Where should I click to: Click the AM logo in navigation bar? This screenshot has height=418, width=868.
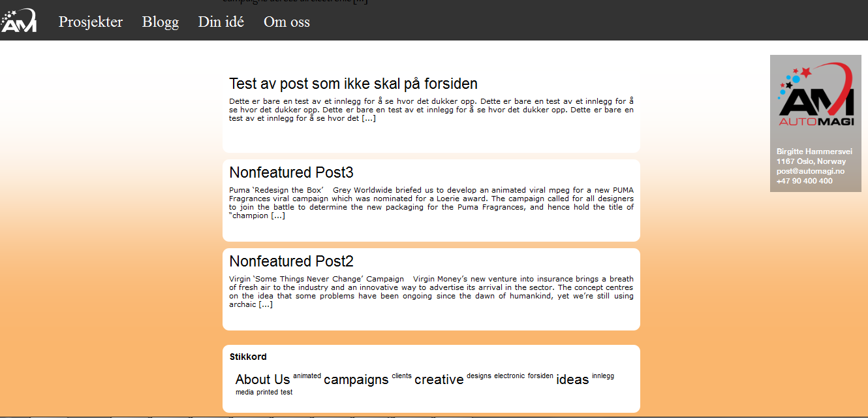pos(18,20)
